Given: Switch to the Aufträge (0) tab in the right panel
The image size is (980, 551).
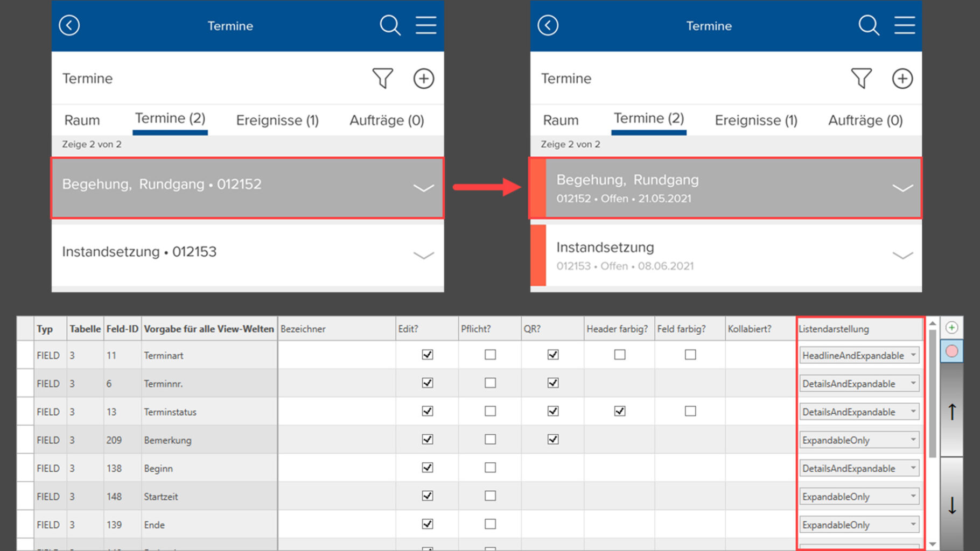Looking at the screenshot, I should [x=865, y=120].
